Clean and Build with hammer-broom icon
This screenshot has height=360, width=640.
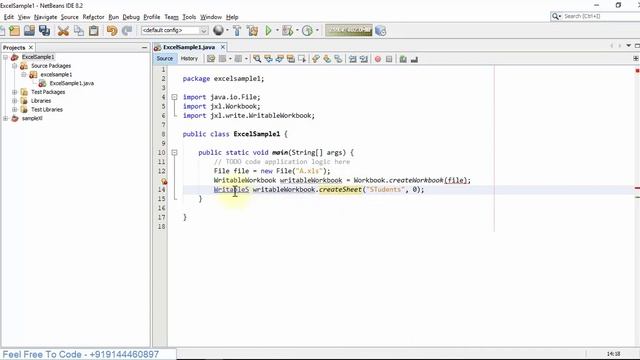point(252,31)
